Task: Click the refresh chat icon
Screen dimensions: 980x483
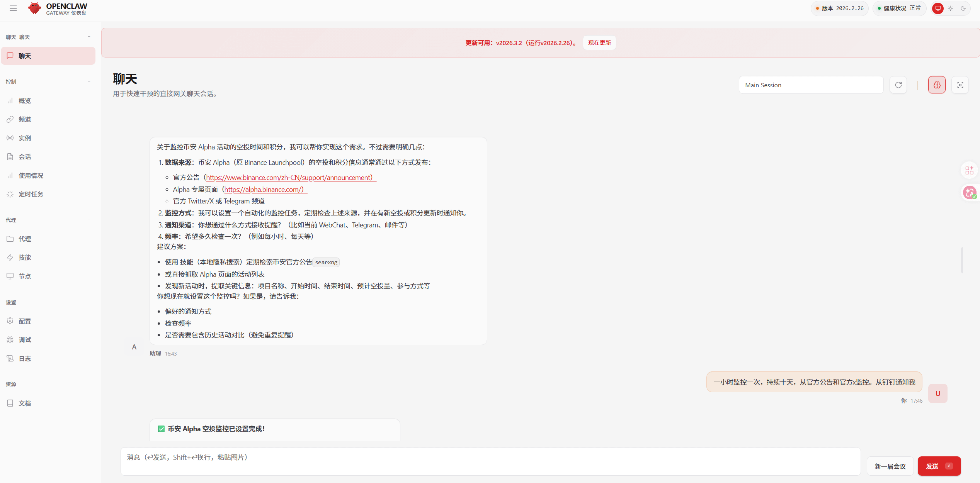Action: 898,85
